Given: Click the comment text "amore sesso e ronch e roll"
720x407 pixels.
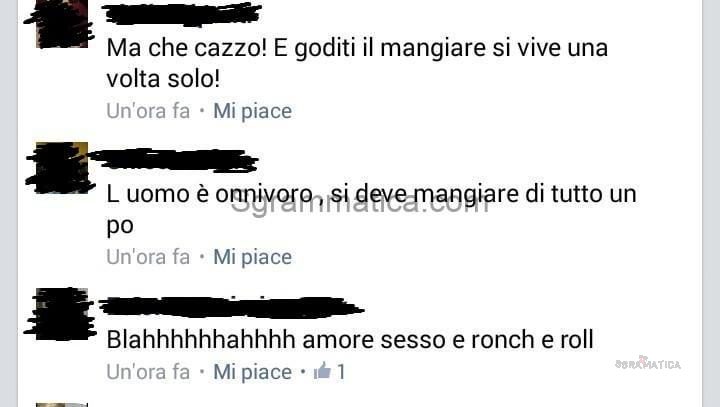Looking at the screenshot, I should click(448, 340).
